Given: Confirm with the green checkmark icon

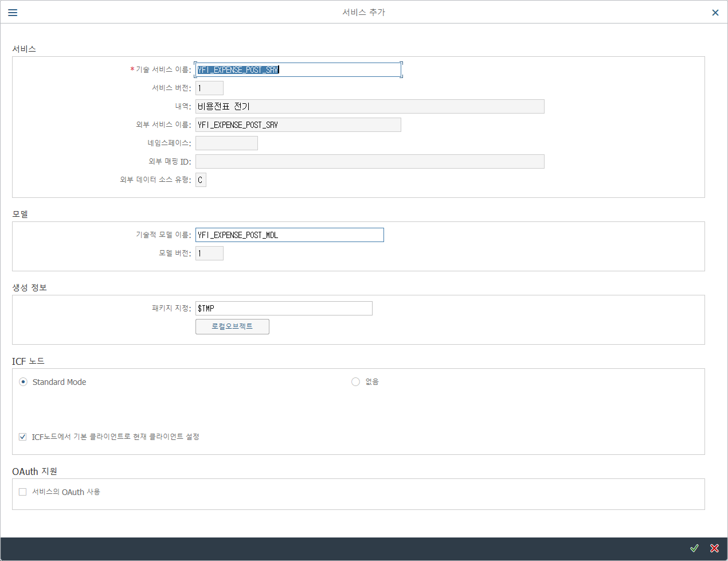Looking at the screenshot, I should 694,548.
